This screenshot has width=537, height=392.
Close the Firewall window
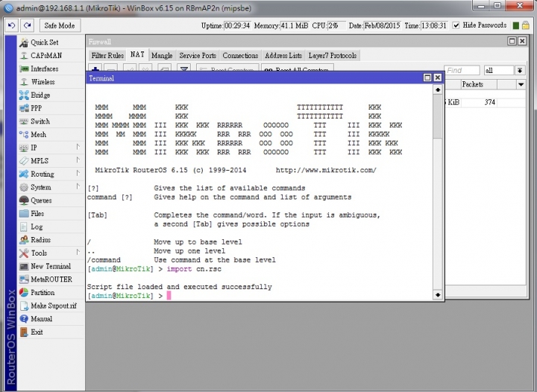coord(522,41)
